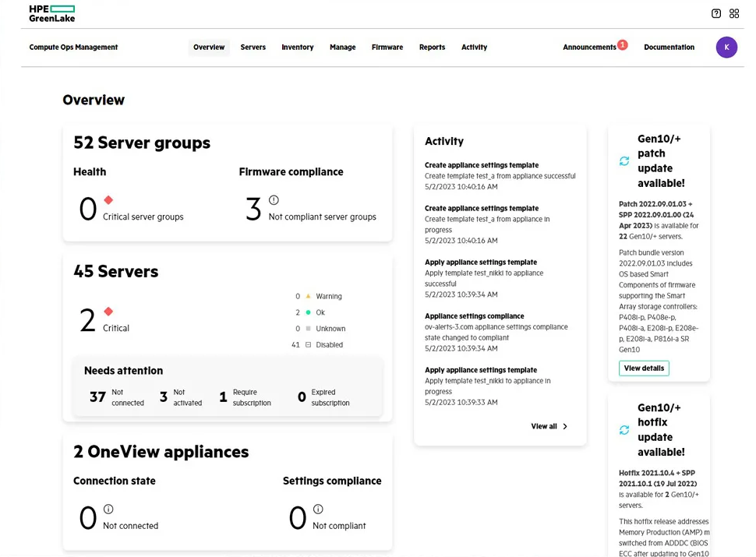756x557 pixels.
Task: Open the Servers tab
Action: click(253, 48)
